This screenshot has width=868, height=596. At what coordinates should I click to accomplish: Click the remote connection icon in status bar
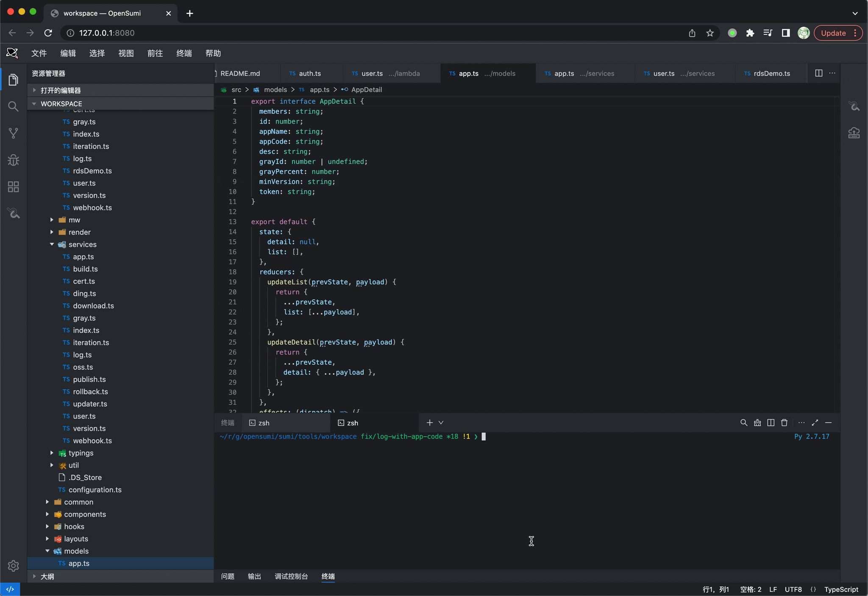(10, 589)
